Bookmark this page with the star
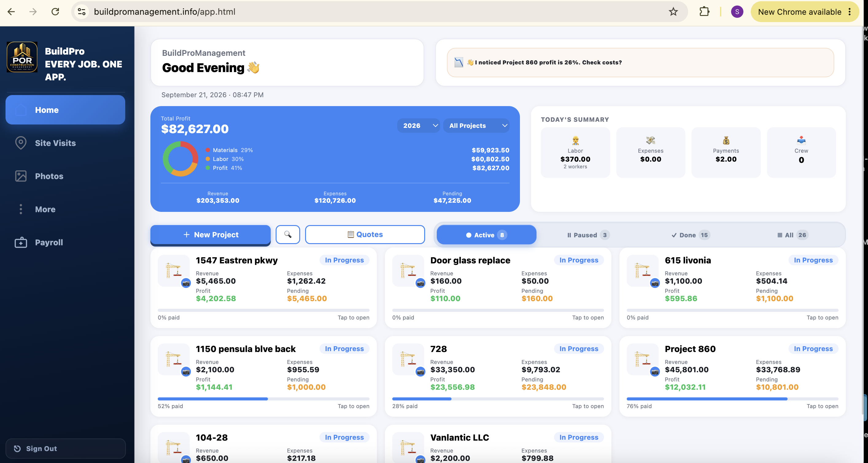Viewport: 868px width, 463px height. coord(673,12)
